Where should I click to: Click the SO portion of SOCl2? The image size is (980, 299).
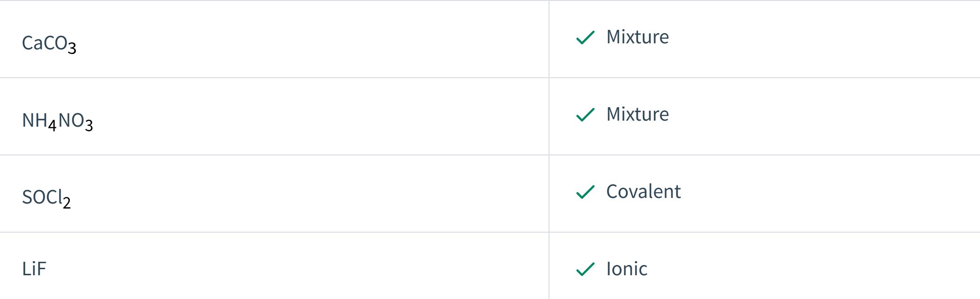point(33,197)
